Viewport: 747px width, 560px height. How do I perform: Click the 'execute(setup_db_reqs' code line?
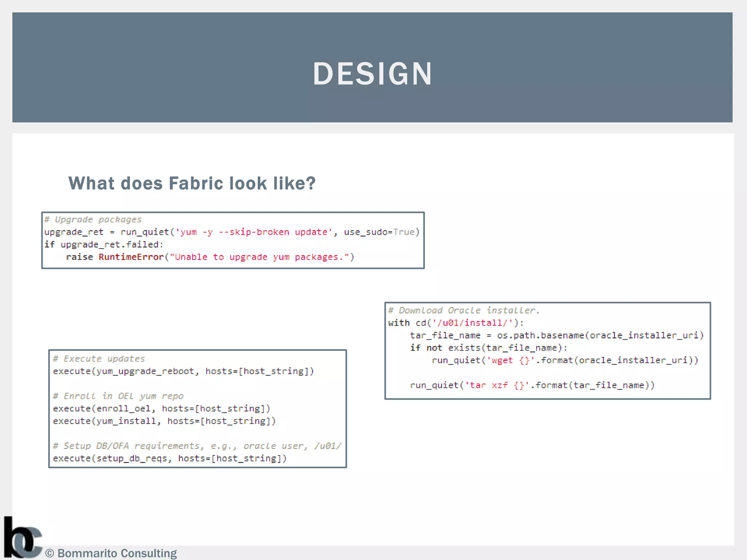coord(170,458)
